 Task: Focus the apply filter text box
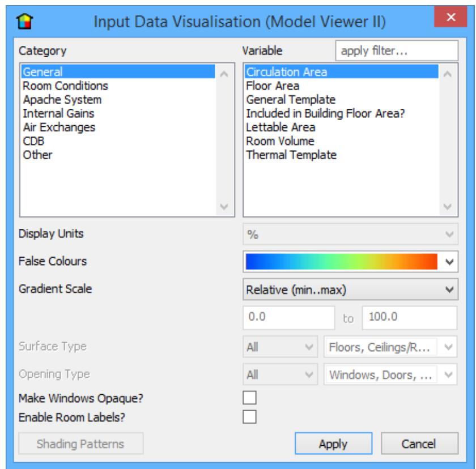397,50
